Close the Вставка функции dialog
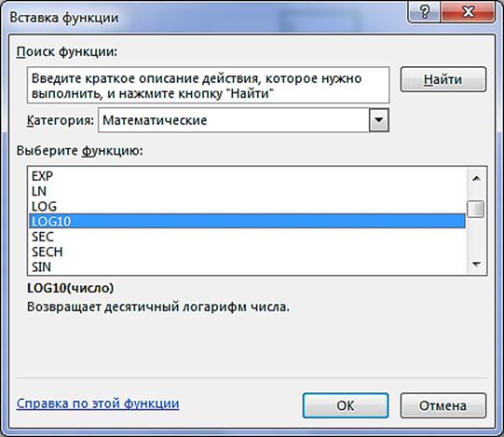 (469, 13)
